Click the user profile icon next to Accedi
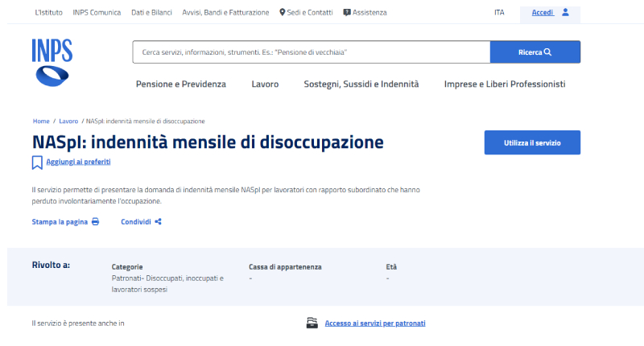The image size is (644, 346). point(566,12)
